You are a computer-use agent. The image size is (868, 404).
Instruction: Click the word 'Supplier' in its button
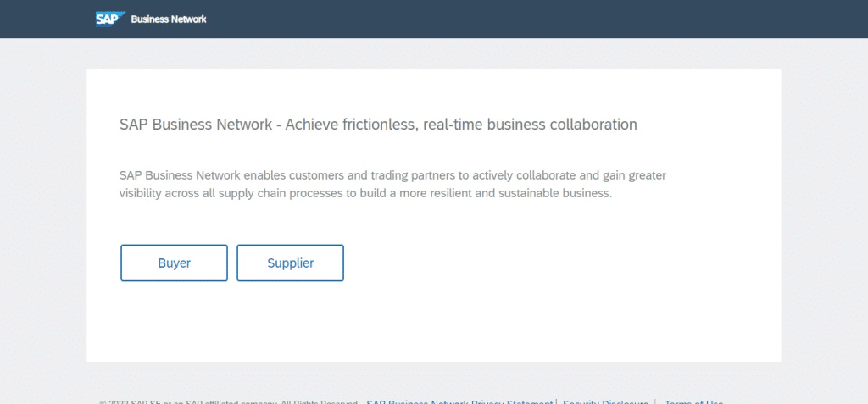pyautogui.click(x=290, y=263)
